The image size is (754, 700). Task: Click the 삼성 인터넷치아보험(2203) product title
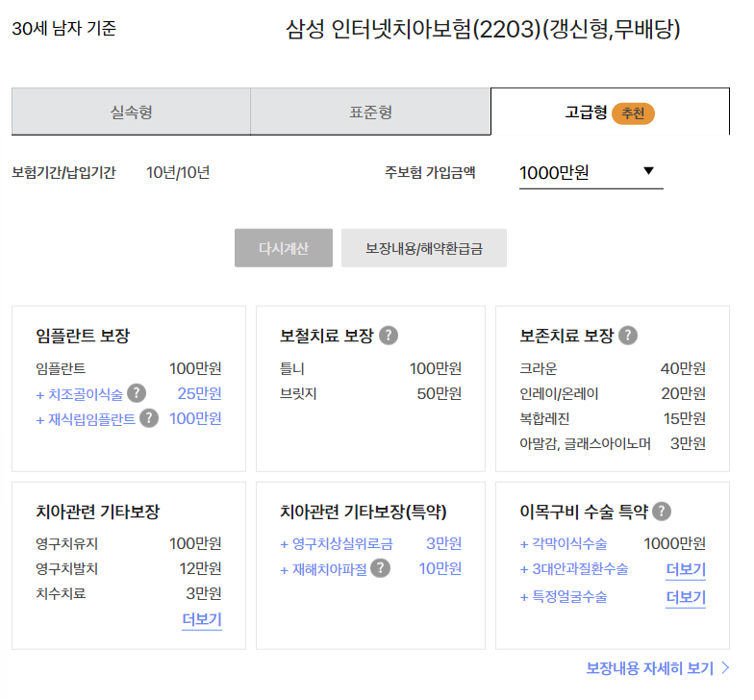[x=483, y=29]
